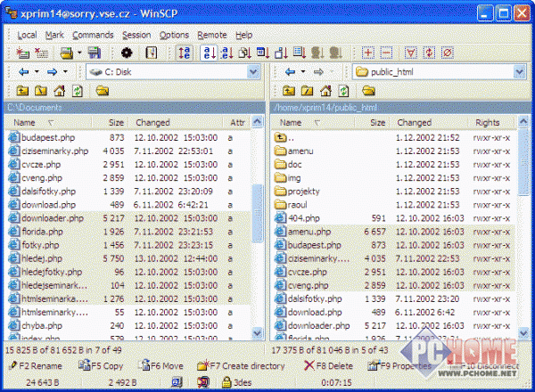The image size is (535, 392).
Task: Open the public_html directory dropdown
Action: point(520,72)
